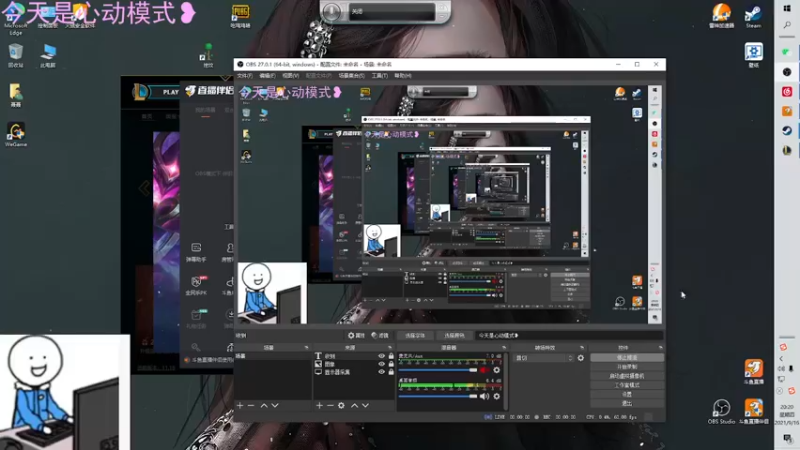Toggle visibility of the display capture source

381,372
